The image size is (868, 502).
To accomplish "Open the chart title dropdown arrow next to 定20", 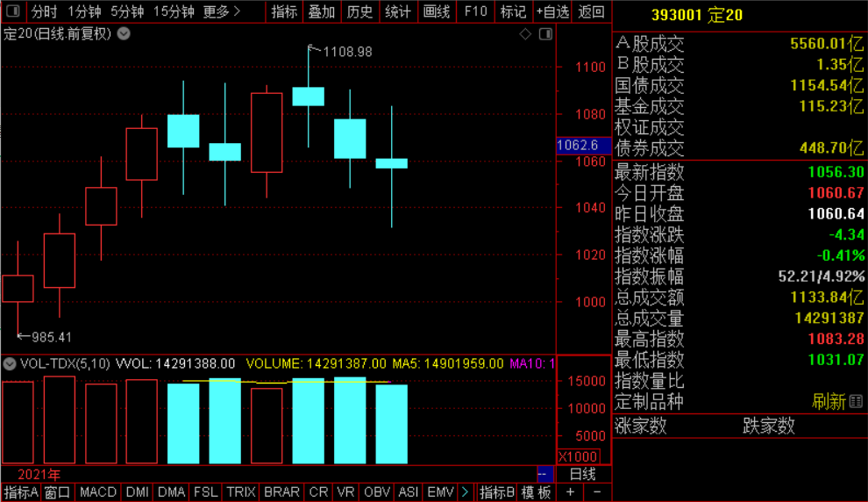I will (x=124, y=34).
